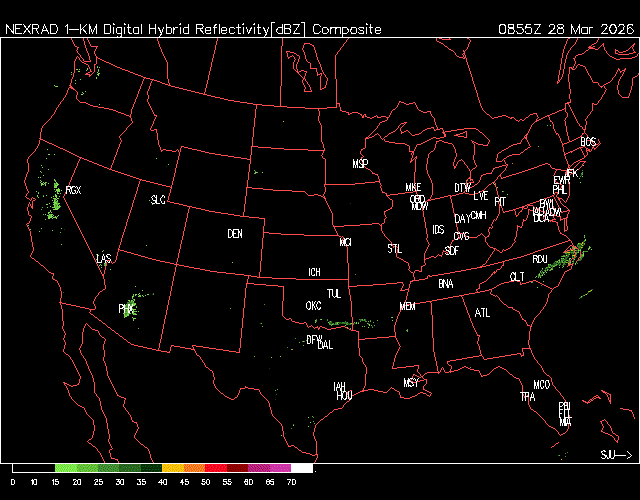Click the PIT airport marker
Image resolution: width=640 pixels, height=500 pixels.
[x=500, y=201]
